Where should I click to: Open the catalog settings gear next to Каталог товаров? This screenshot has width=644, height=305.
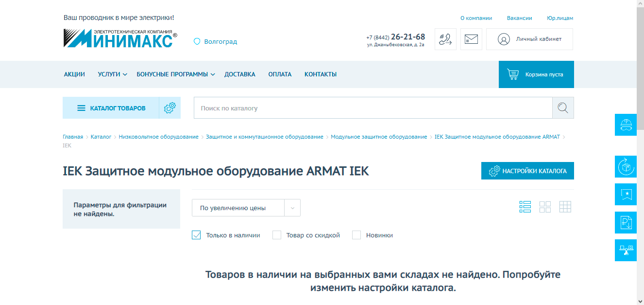[x=169, y=108]
